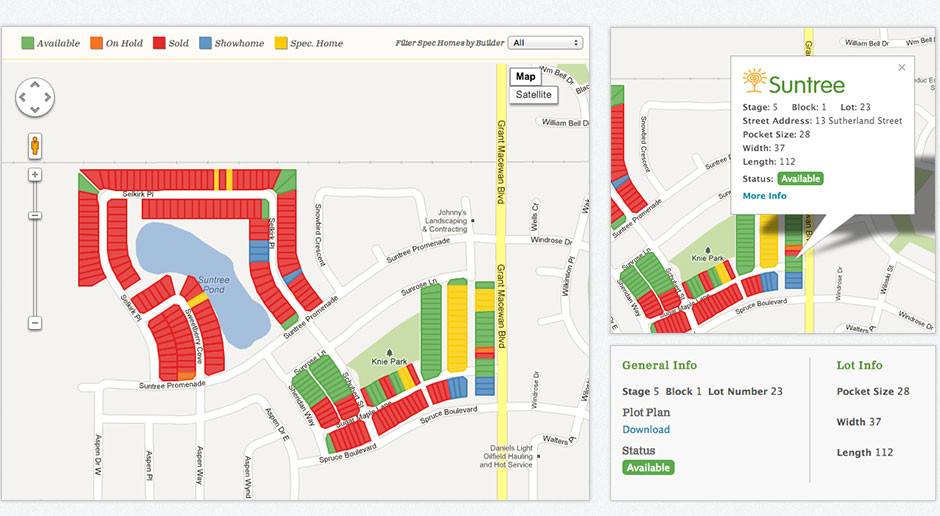Pan the map right with the navigation wheel
This screenshot has width=940, height=516.
pyautogui.click(x=47, y=97)
